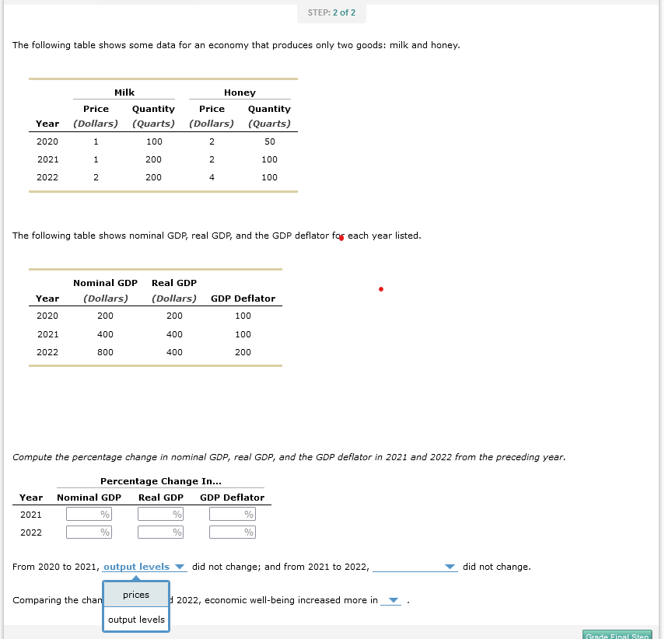The image size is (672, 639).
Task: Open the 'output levels' dropdown for 2020 to 2021
Action: tap(145, 567)
